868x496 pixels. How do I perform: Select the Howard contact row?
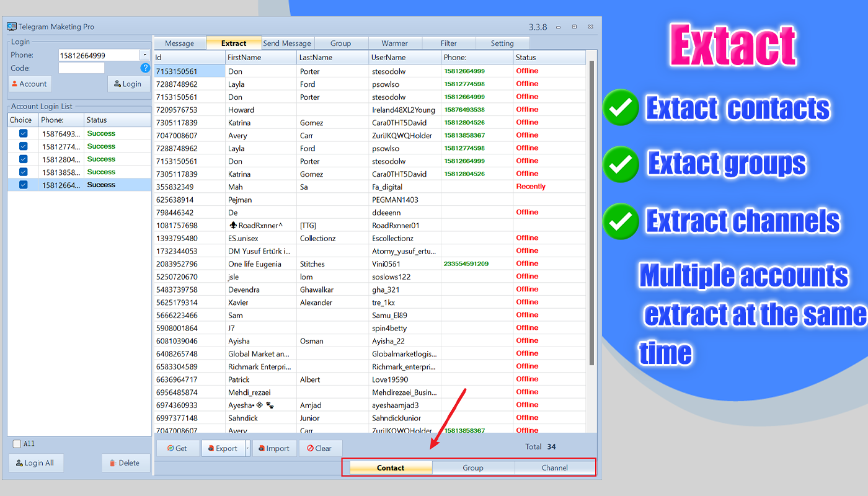(370, 110)
